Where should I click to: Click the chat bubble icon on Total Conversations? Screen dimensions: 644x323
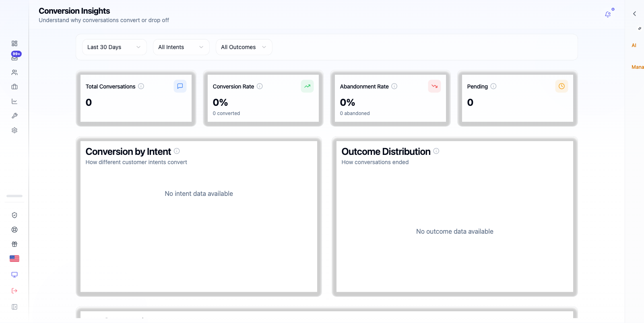coord(180,86)
